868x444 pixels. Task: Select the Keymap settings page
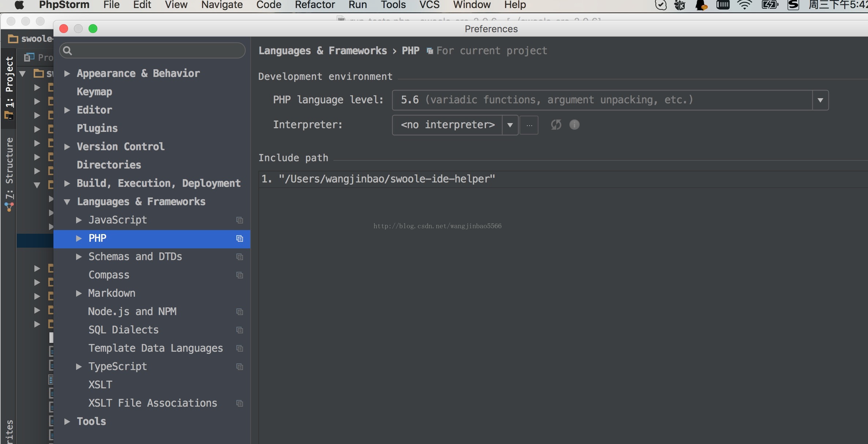[94, 92]
